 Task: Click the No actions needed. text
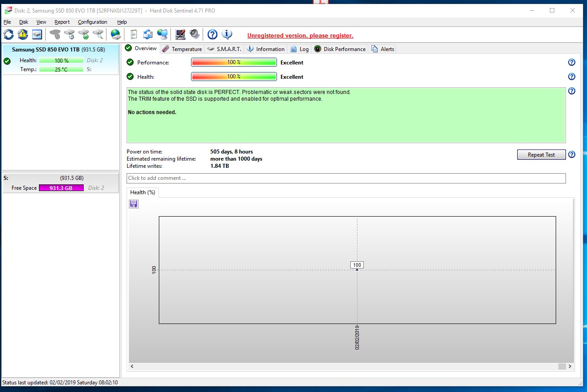click(x=152, y=112)
